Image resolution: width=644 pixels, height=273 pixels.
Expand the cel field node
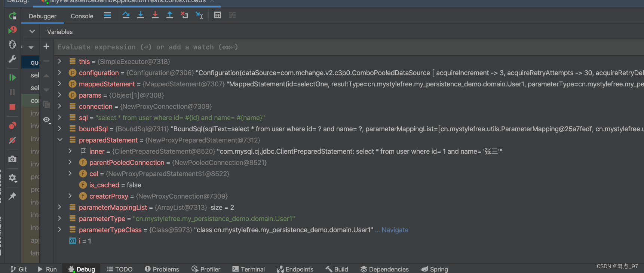pos(70,173)
